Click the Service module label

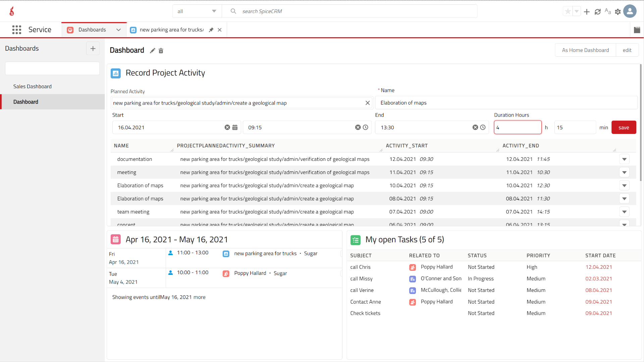[x=40, y=29]
